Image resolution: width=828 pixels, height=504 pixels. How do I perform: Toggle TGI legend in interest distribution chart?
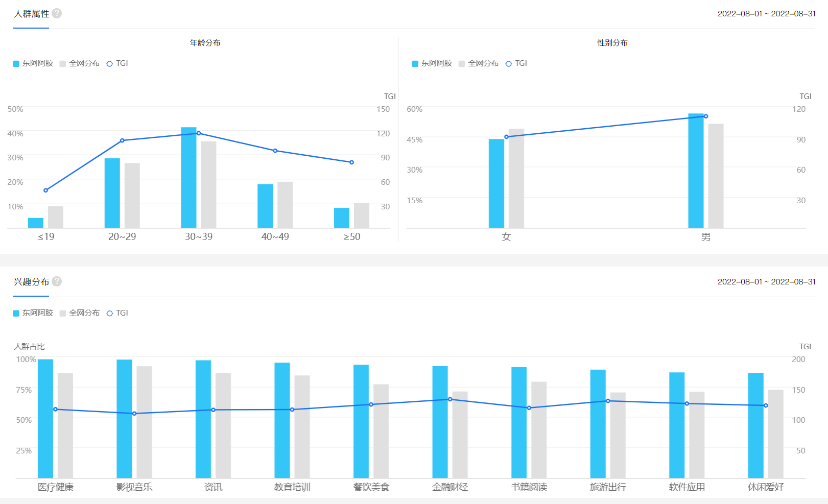(117, 313)
